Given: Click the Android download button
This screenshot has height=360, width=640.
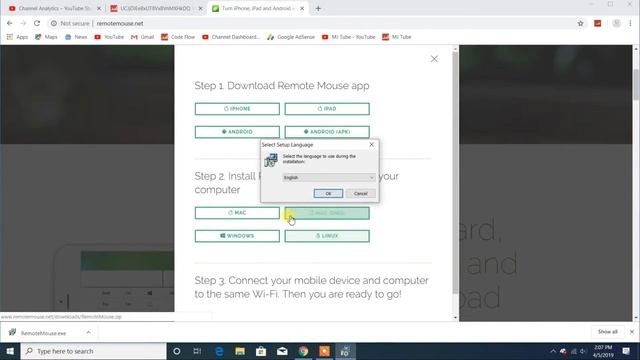Looking at the screenshot, I should pyautogui.click(x=237, y=132).
